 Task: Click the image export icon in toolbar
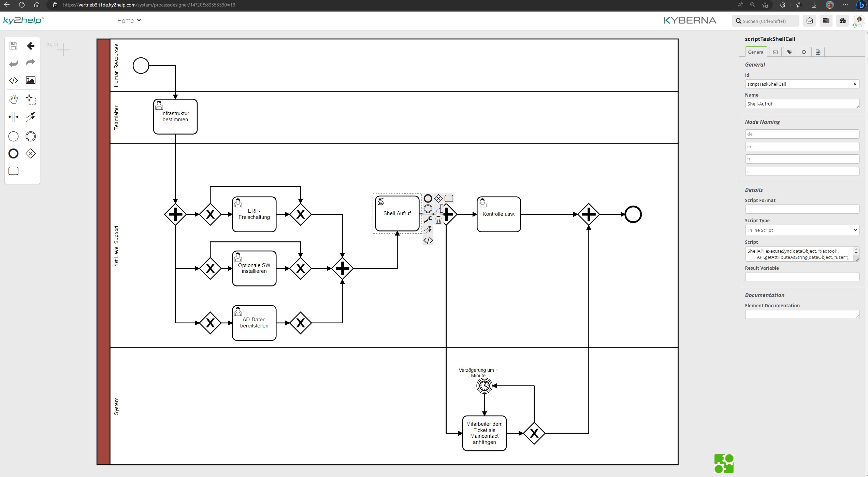[x=30, y=80]
